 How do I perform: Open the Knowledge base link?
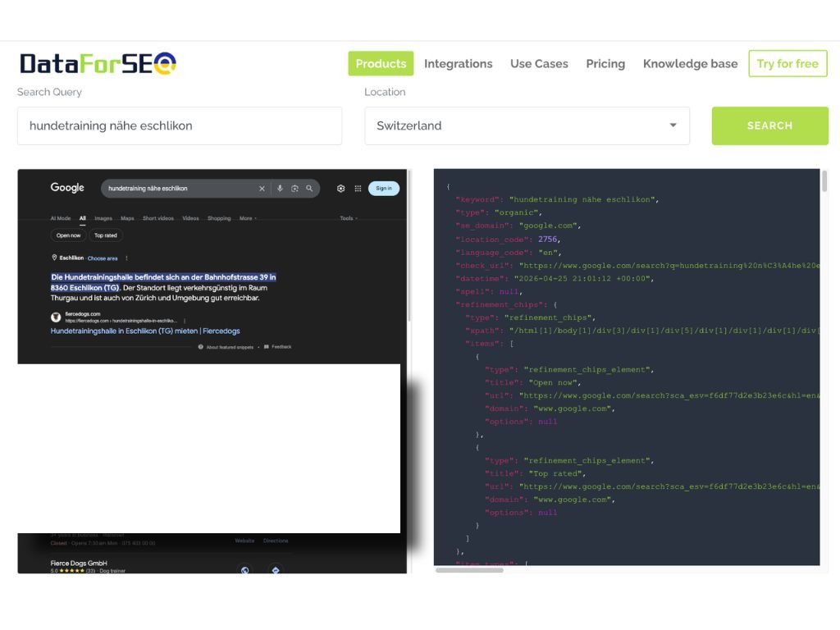coord(690,63)
